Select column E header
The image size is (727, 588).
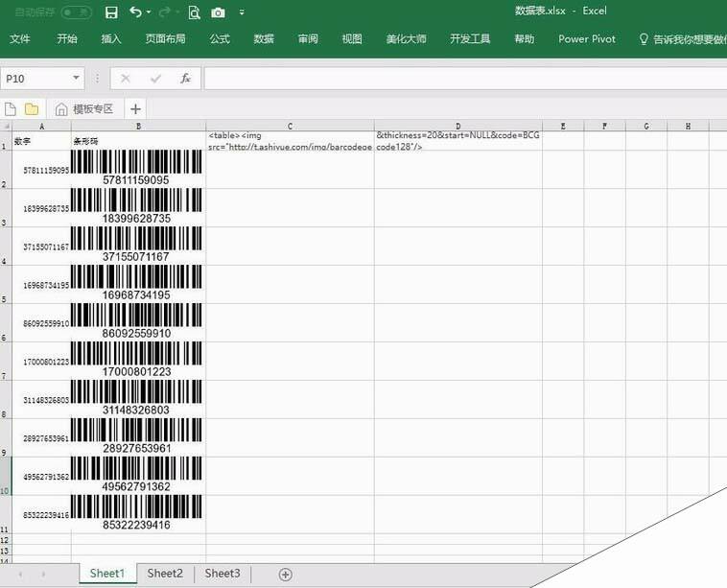[563, 126]
